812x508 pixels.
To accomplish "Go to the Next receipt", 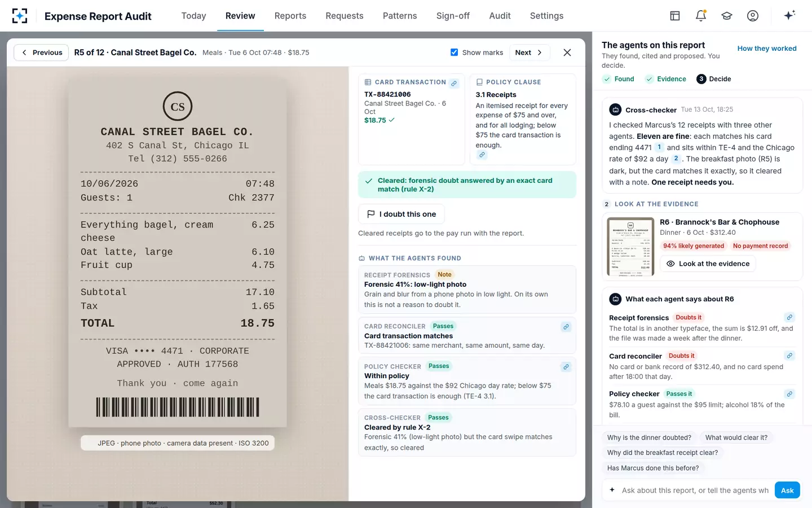I will (x=529, y=52).
